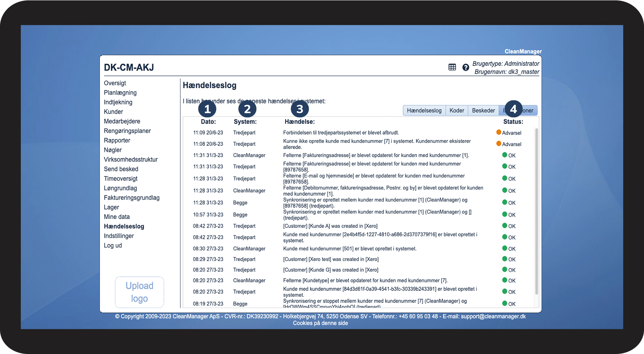644x354 pixels.
Task: Select the 'Kunne ikke oprette kunde' event text
Action: click(x=377, y=144)
